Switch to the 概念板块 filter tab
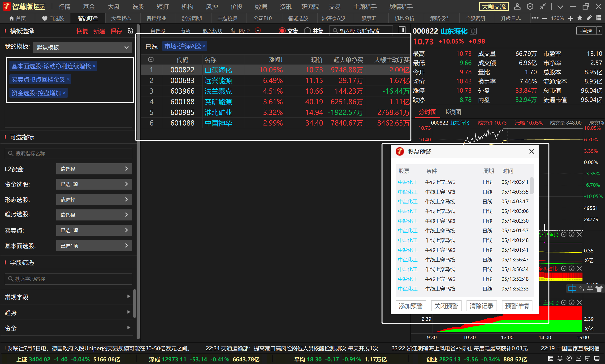Image resolution: width=605 pixels, height=364 pixels. (212, 31)
